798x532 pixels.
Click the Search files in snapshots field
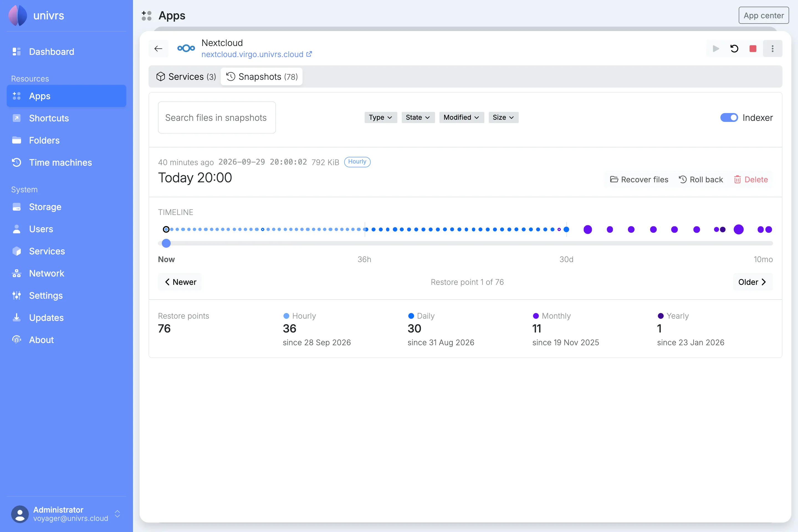217,117
